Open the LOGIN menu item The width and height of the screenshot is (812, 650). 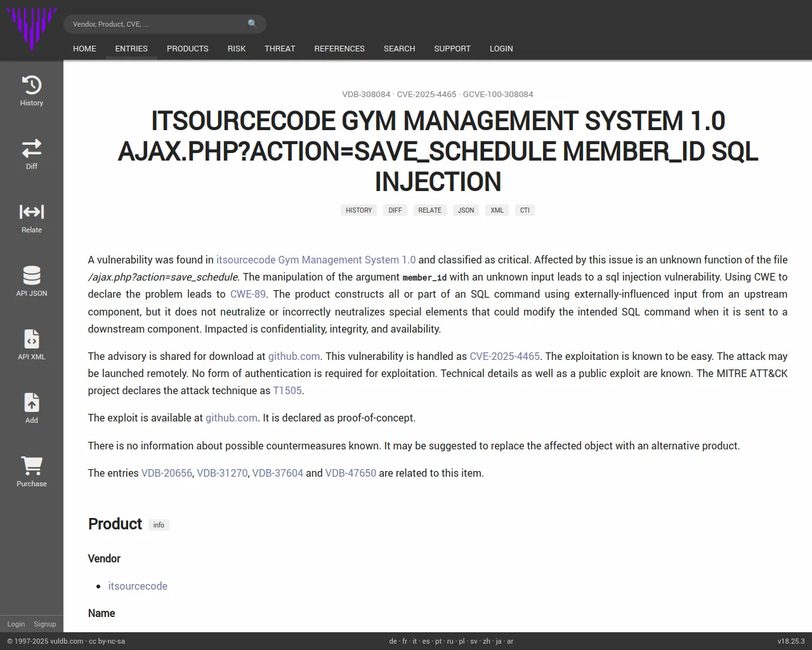(501, 48)
